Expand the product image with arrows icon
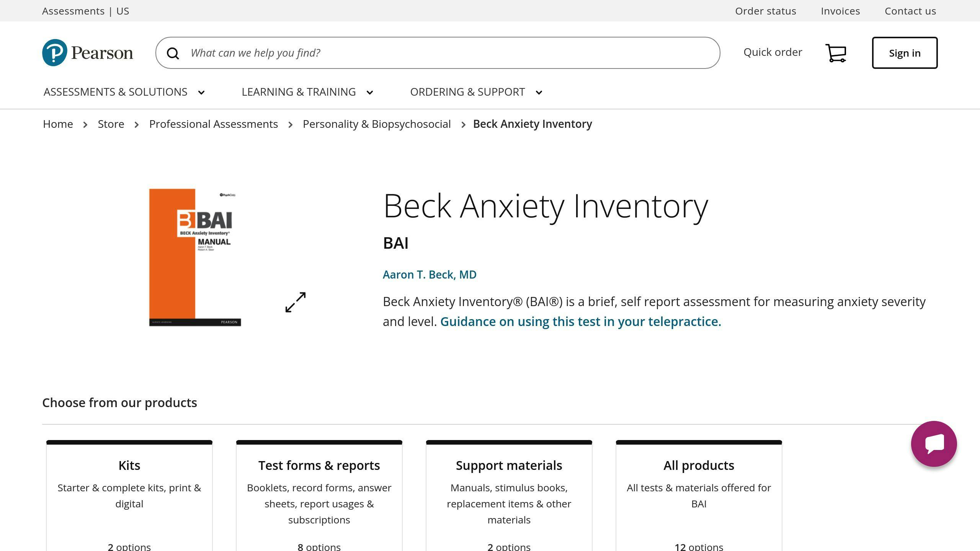 [x=296, y=302]
